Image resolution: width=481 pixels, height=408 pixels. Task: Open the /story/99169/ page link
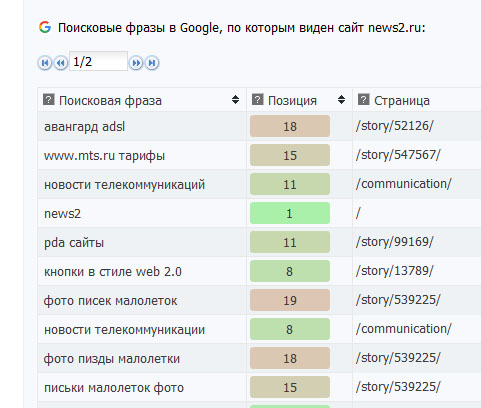point(394,242)
